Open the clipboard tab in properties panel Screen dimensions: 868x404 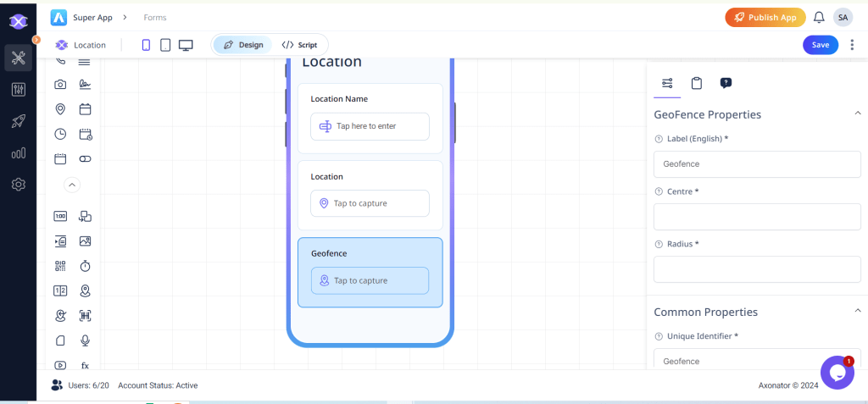pyautogui.click(x=696, y=83)
